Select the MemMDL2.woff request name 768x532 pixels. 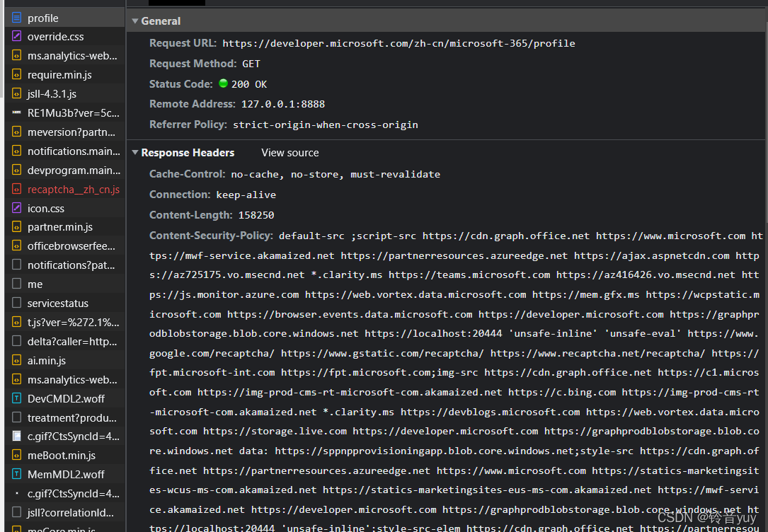click(66, 474)
